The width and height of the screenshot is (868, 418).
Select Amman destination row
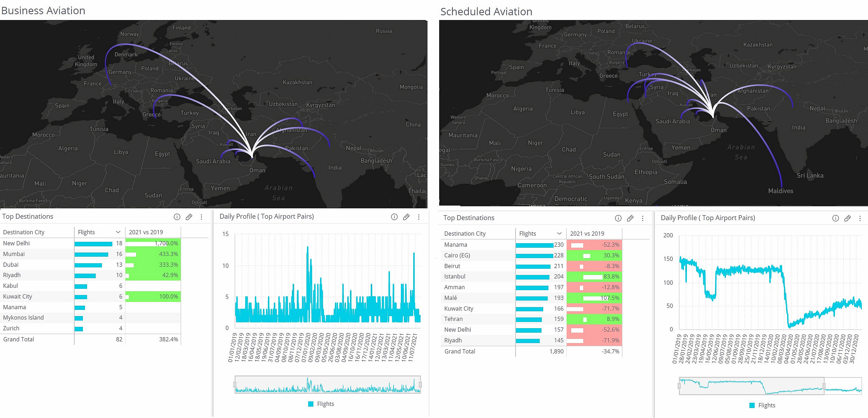click(532, 287)
